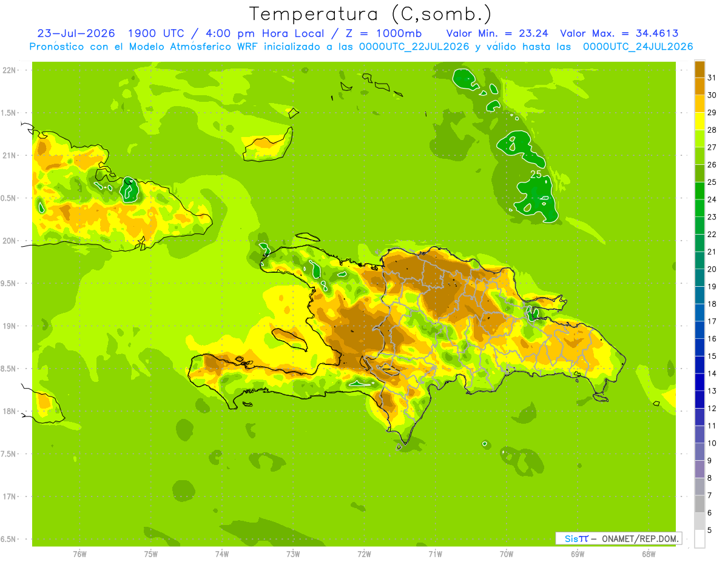Click the colorbar legend label '19'
728x562 pixels.
click(713, 287)
